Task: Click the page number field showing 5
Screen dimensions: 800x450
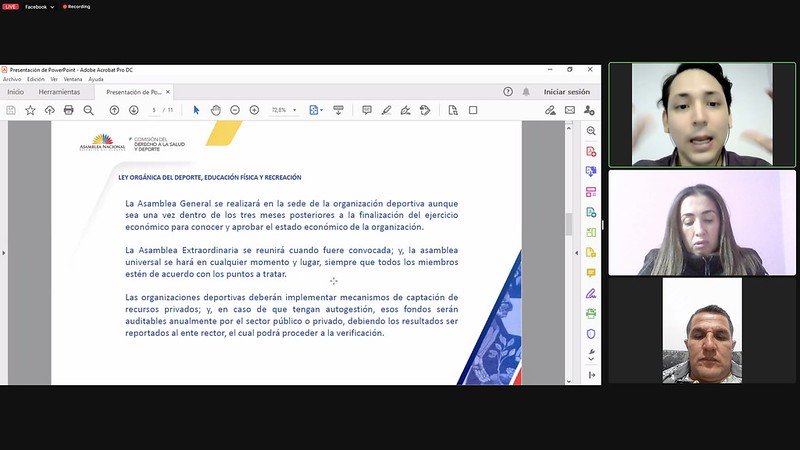Action: (x=154, y=110)
